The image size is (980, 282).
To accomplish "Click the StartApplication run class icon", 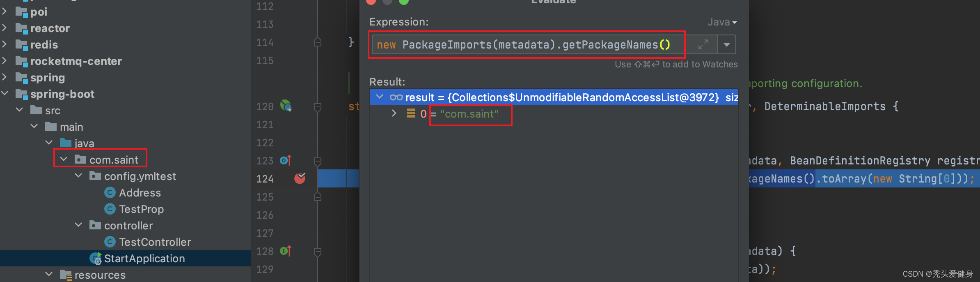I will click(96, 259).
